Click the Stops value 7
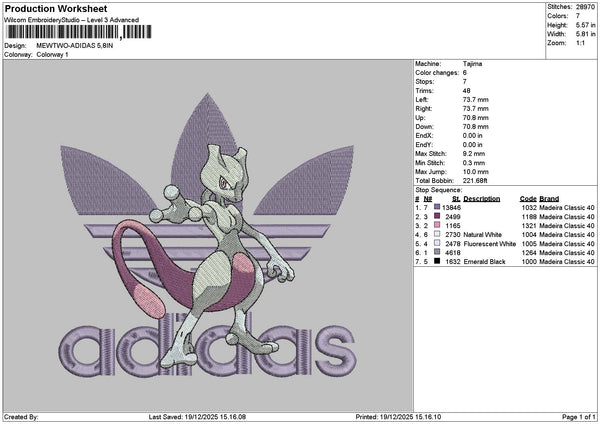This screenshot has width=600, height=424. tap(465, 82)
